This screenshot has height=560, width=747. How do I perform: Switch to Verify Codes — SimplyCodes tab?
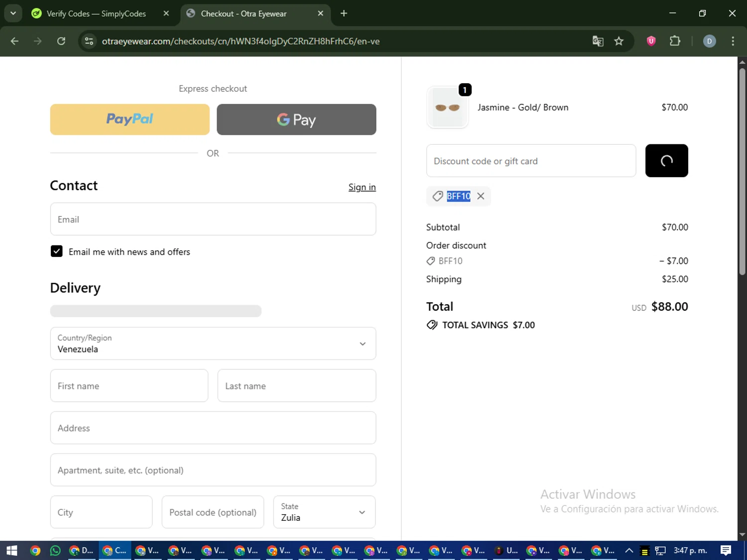[96, 13]
